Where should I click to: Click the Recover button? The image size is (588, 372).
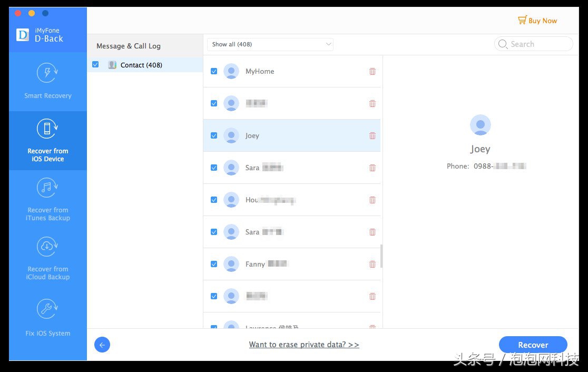tap(533, 345)
